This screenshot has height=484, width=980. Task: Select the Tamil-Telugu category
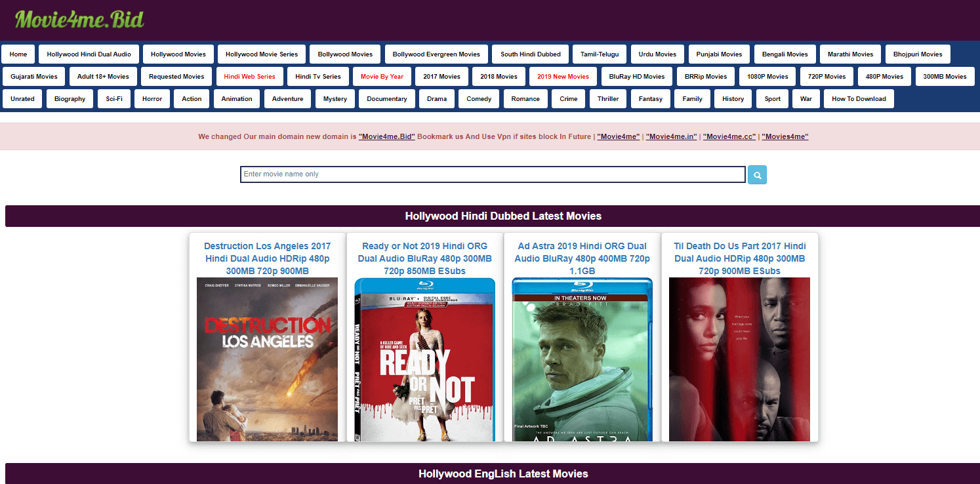click(x=600, y=54)
